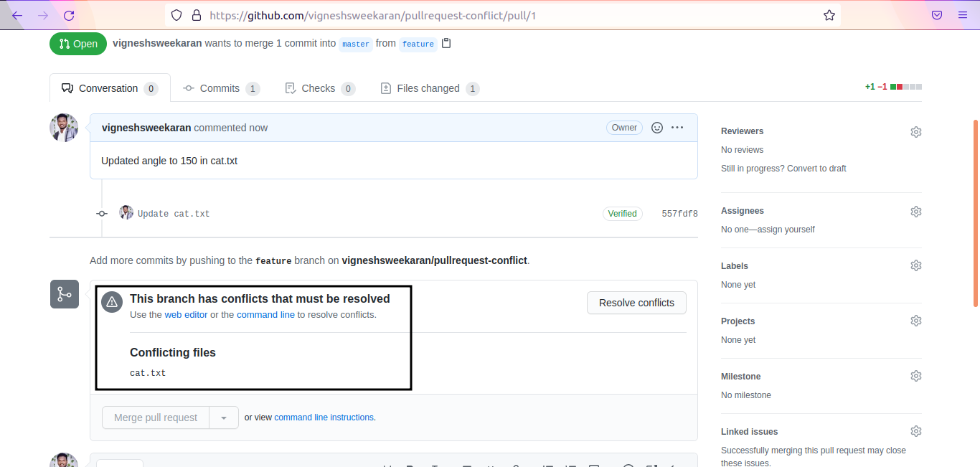Open Assignees gear settings
This screenshot has height=467, width=980.
(915, 212)
